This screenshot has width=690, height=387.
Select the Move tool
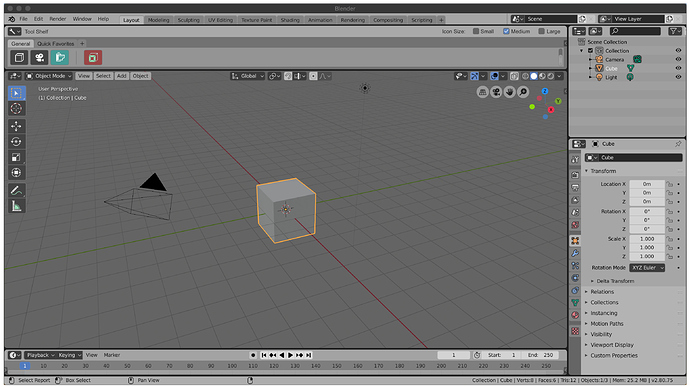point(16,126)
